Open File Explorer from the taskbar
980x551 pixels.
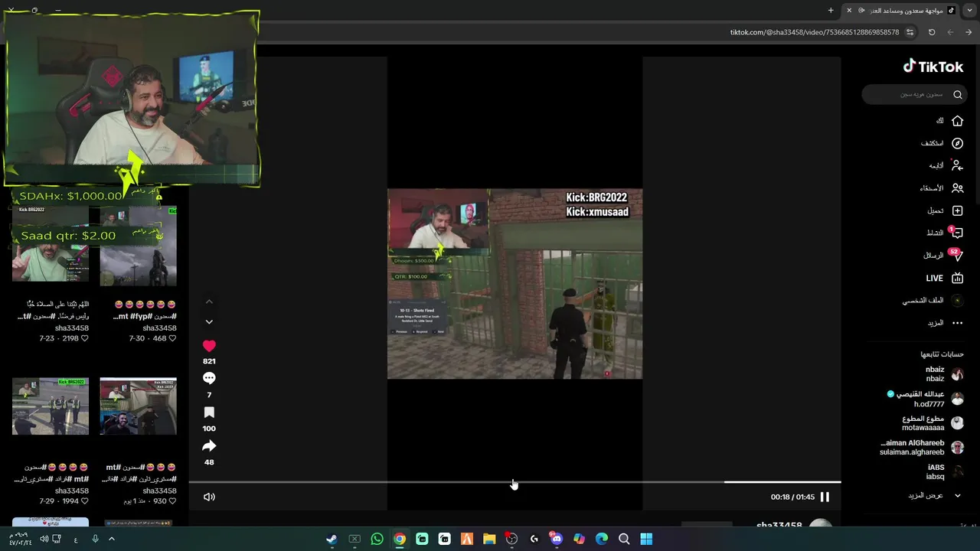[x=489, y=539]
